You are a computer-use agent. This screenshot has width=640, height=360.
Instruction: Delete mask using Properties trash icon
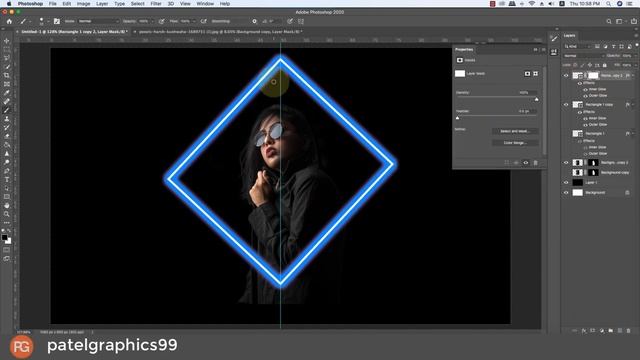536,162
